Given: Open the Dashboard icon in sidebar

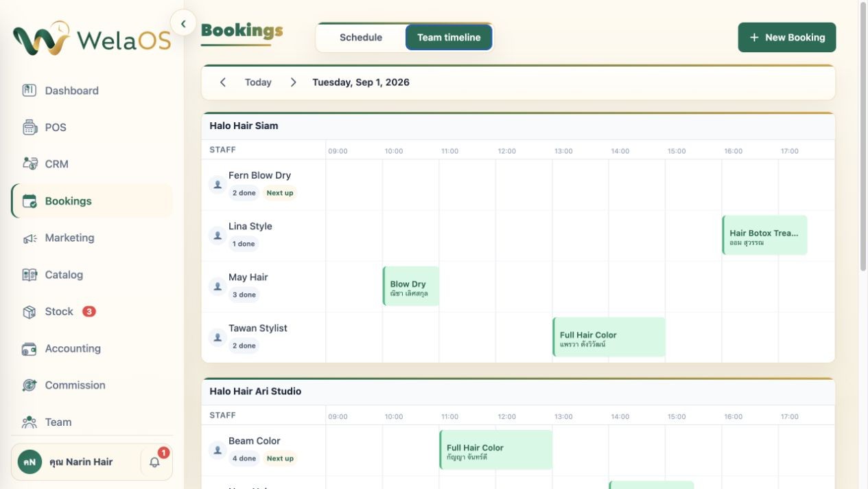Looking at the screenshot, I should pyautogui.click(x=29, y=90).
